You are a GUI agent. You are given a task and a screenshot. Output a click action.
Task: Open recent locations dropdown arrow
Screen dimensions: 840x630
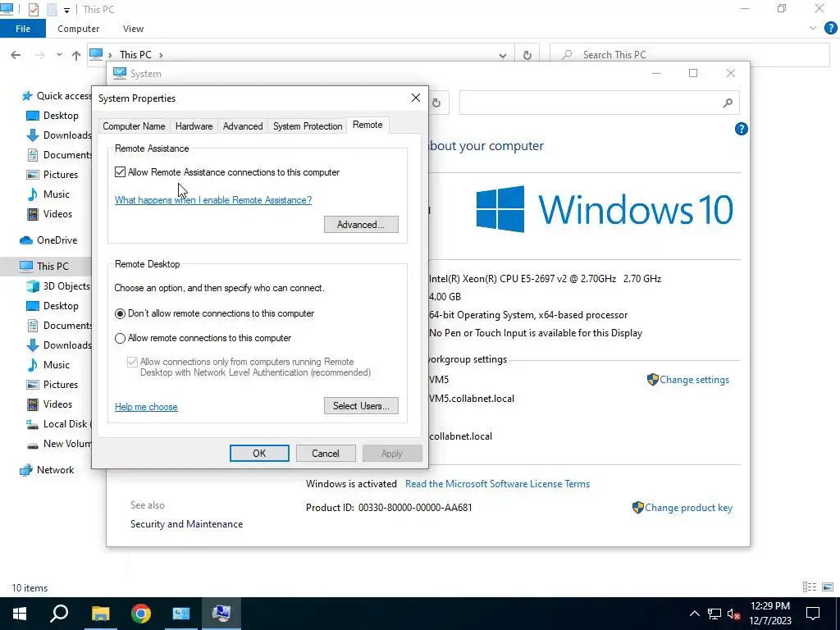pyautogui.click(x=59, y=55)
